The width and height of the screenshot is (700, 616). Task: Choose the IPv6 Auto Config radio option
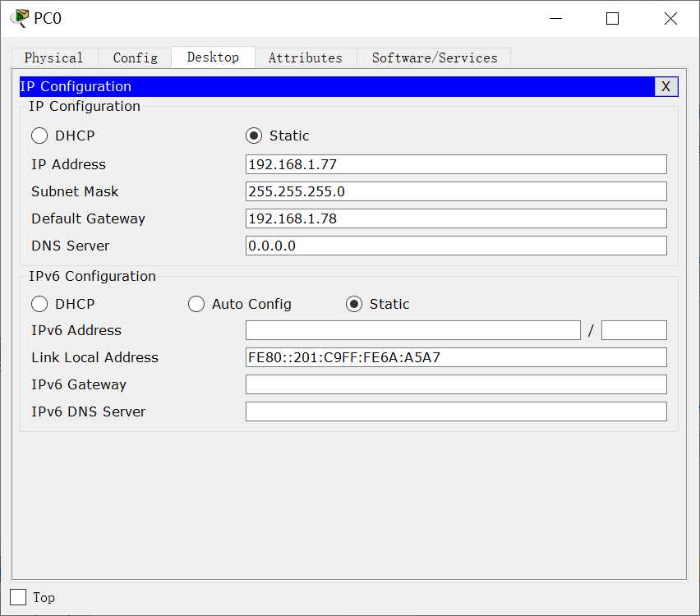[x=196, y=304]
